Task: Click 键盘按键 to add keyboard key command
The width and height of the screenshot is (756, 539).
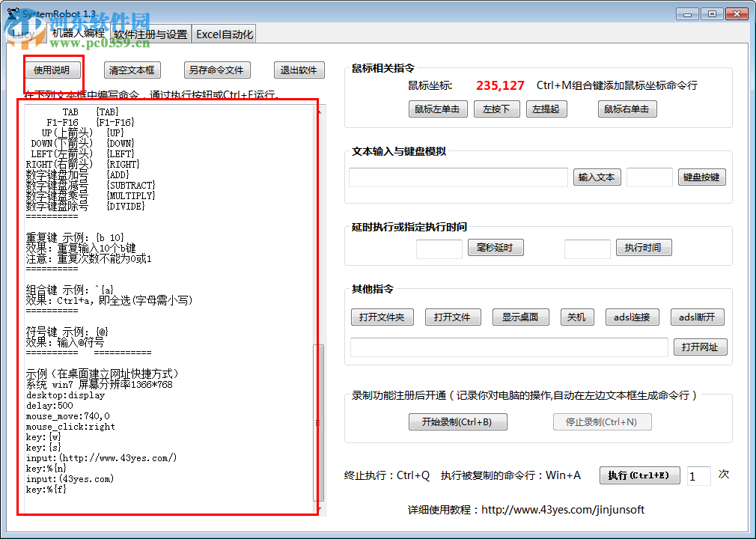Action: (x=701, y=177)
